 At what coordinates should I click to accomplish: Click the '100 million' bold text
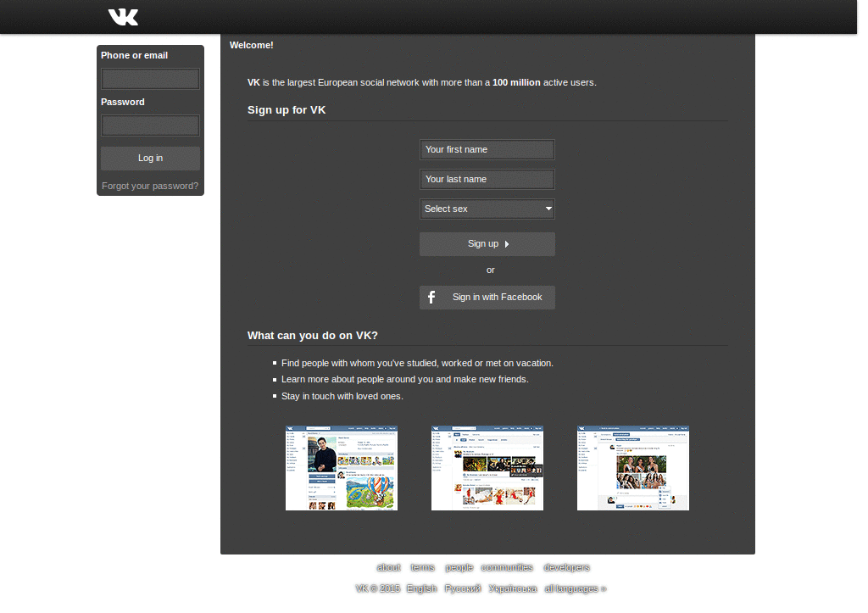[516, 82]
